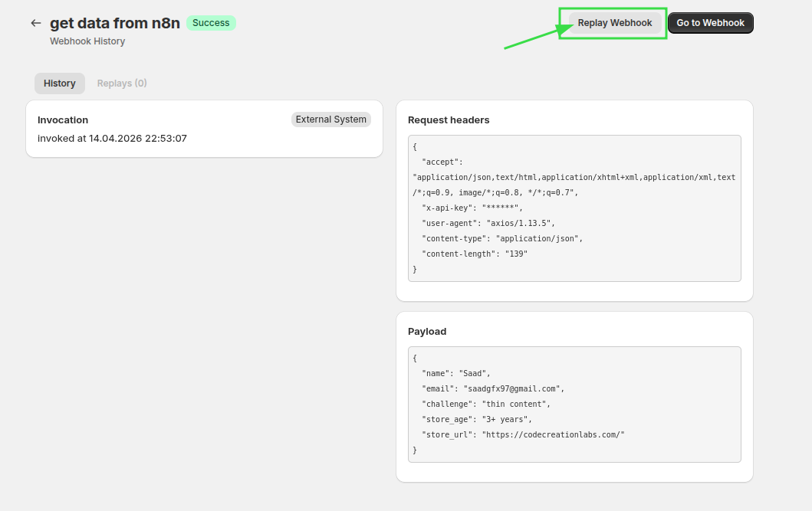Click the Webhook History subtitle
This screenshot has width=812, height=511.
click(87, 41)
